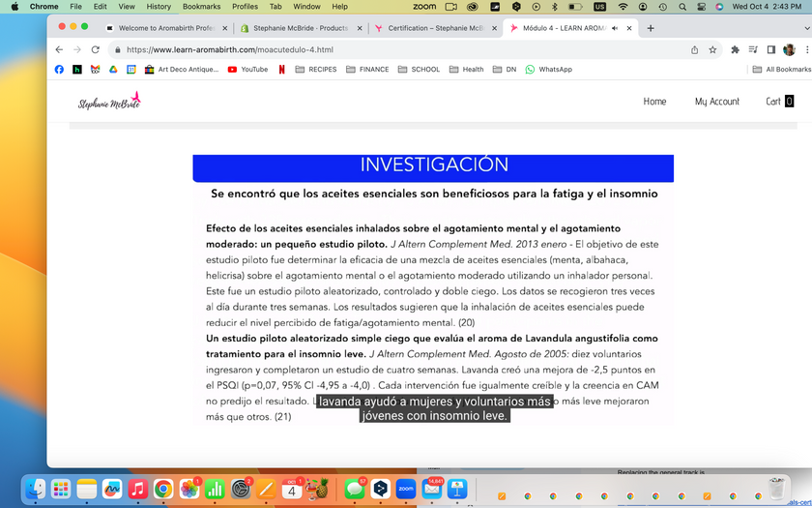Open the Chrome extensions puzzle icon

pyautogui.click(x=735, y=49)
